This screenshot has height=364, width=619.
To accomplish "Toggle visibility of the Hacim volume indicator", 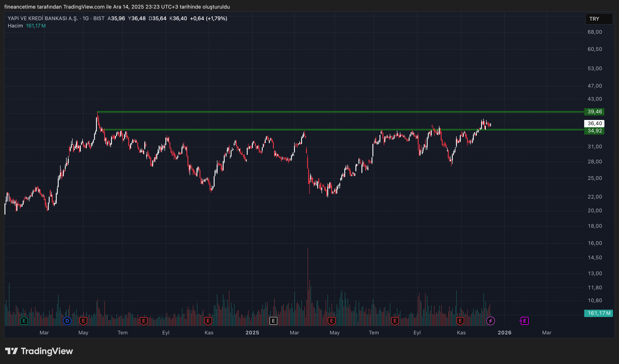I will coord(15,25).
